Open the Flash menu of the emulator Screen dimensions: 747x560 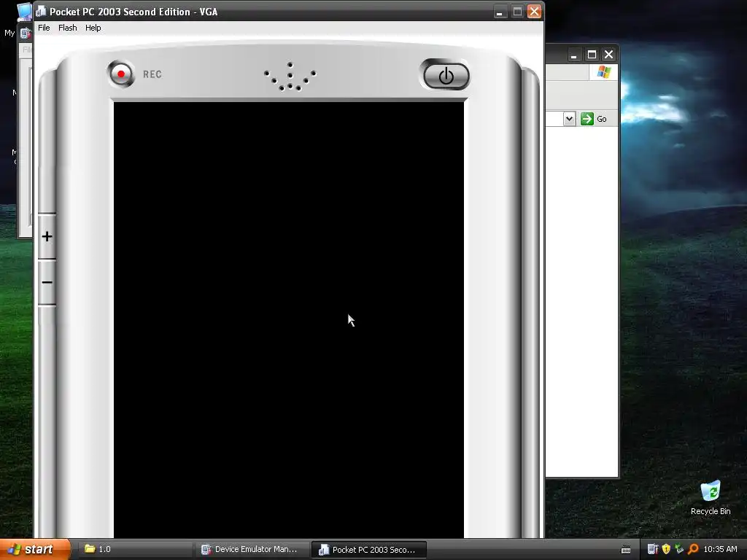[x=68, y=28]
